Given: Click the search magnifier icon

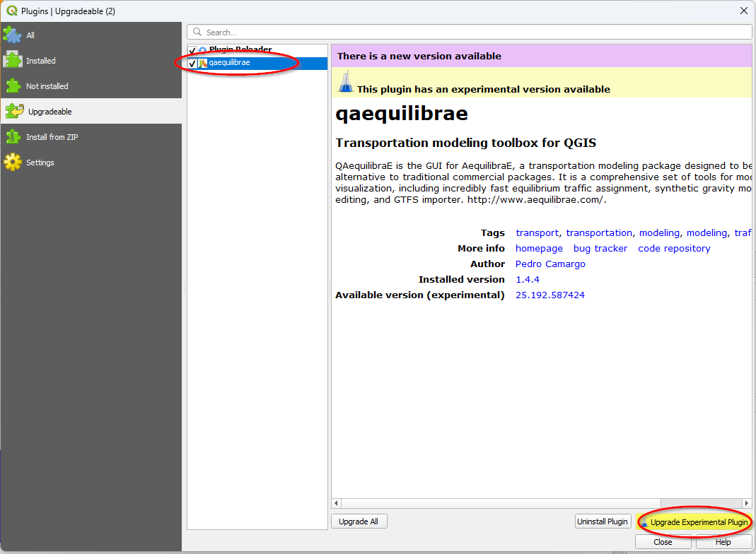Looking at the screenshot, I should tap(196, 31).
